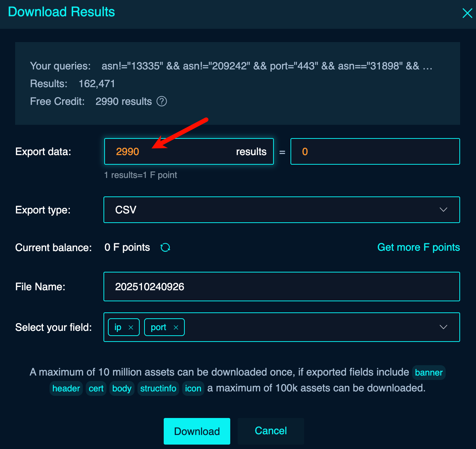Remove the port field tag
The image size is (476, 449).
point(176,328)
